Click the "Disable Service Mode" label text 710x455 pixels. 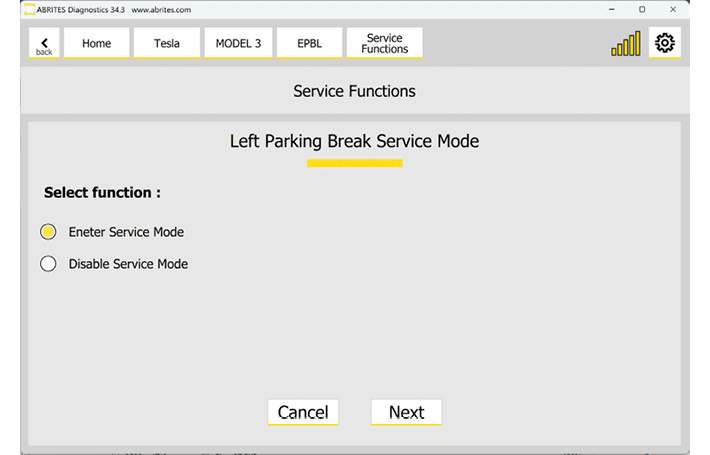point(128,264)
